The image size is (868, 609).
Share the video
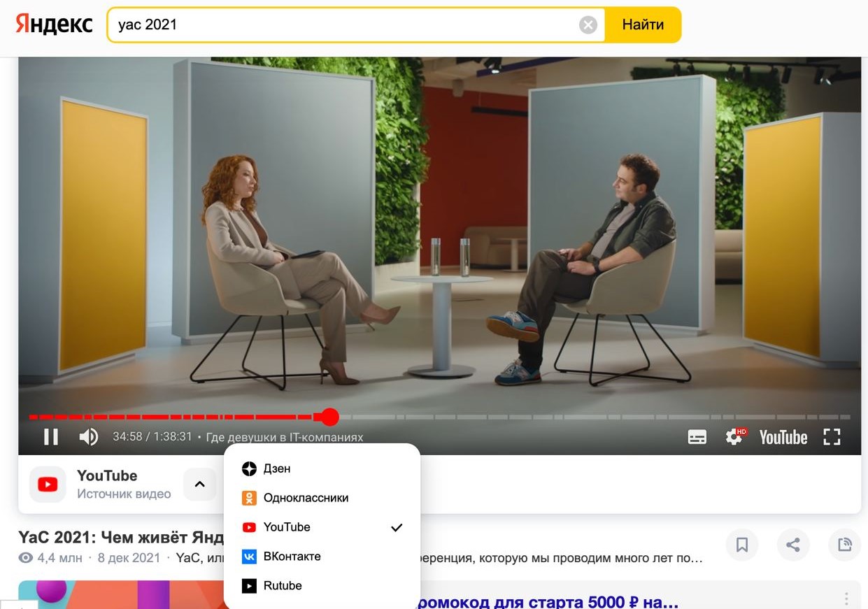click(793, 545)
